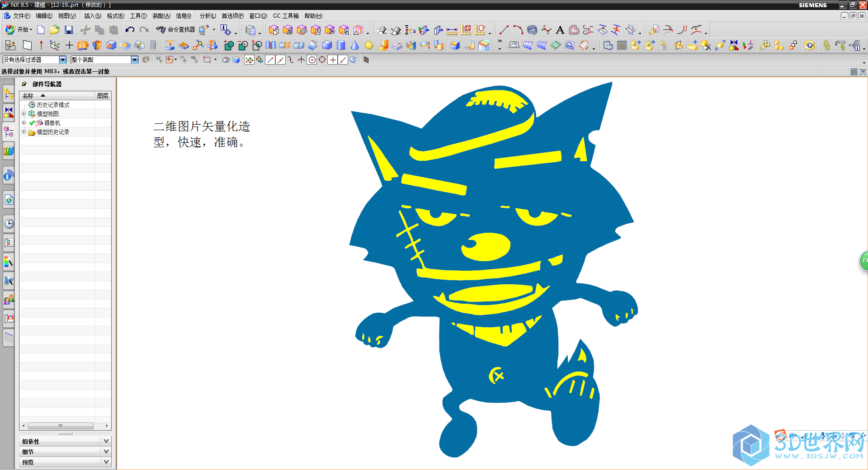
Task: Open the Reuse Library books sidebar tab
Action: pos(9,150)
